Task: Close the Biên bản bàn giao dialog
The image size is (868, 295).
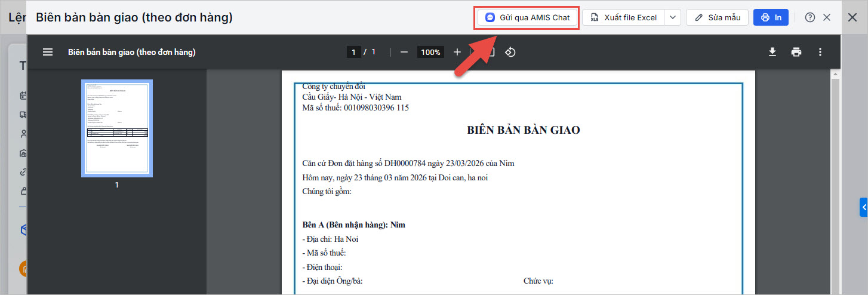Action: click(827, 17)
